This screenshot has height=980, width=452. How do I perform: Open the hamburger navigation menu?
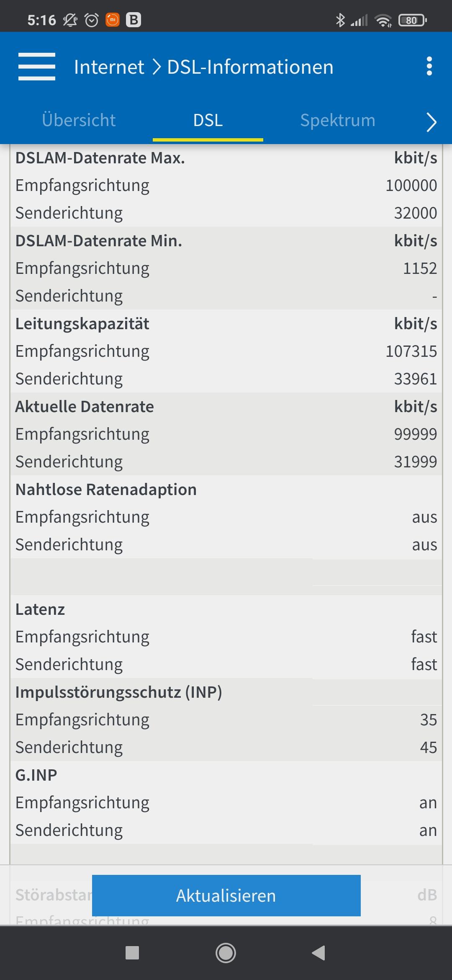37,67
